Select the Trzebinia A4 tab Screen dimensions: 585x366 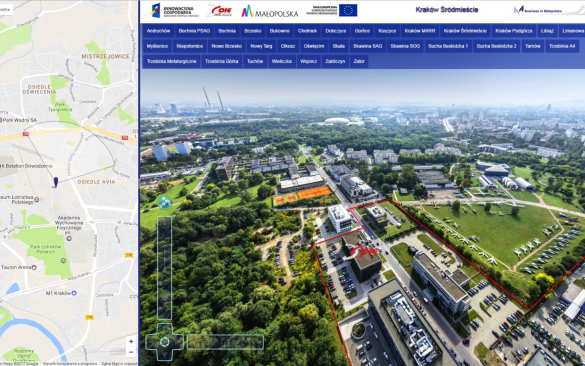coord(562,46)
